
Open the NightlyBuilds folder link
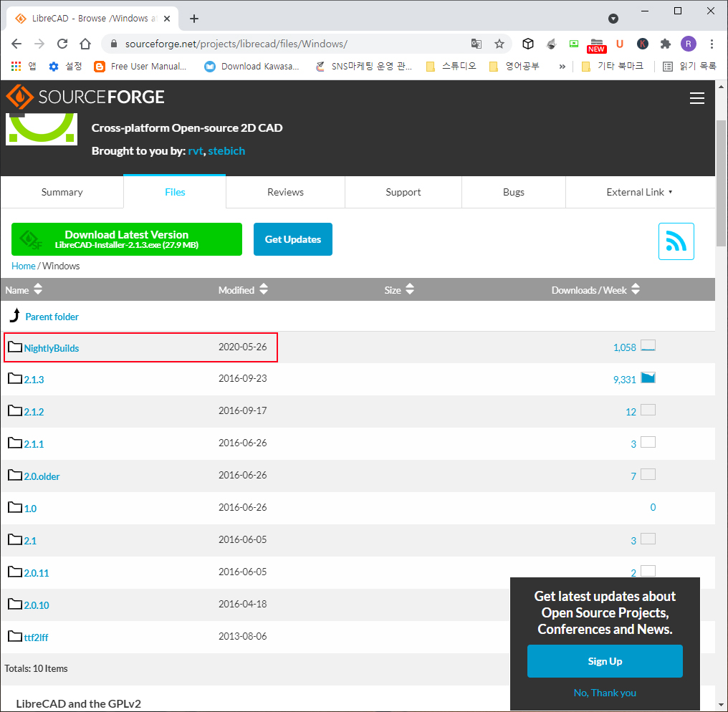(52, 348)
